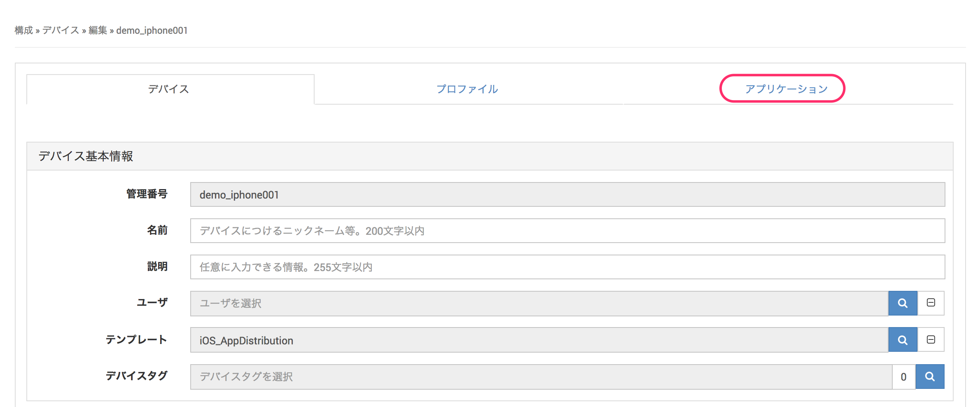980x407 pixels.
Task: Click the デバイスタグを選択 field
Action: [x=541, y=377]
